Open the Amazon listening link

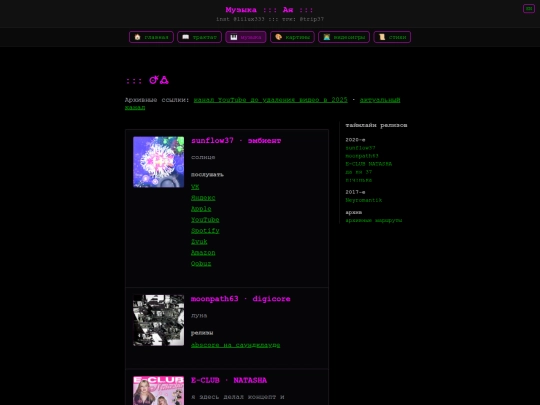203,253
